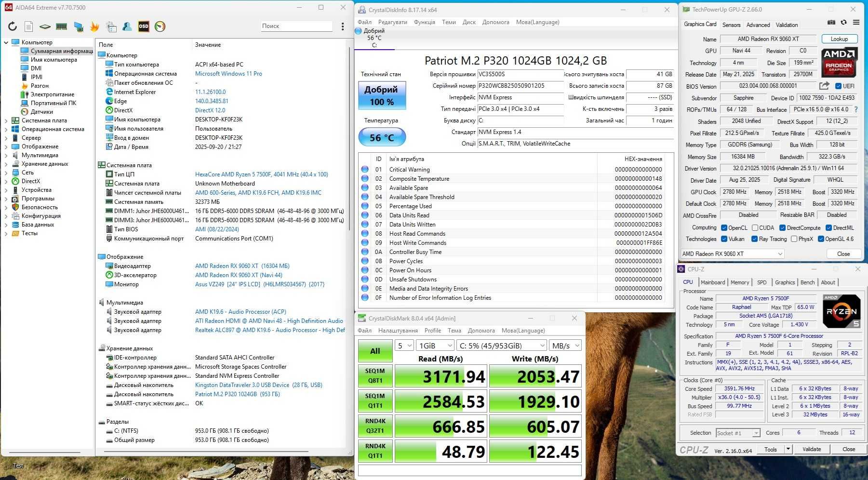The height and width of the screenshot is (480, 868).
Task: Click GPU-Z Bus Interface question mark
Action: point(856,110)
